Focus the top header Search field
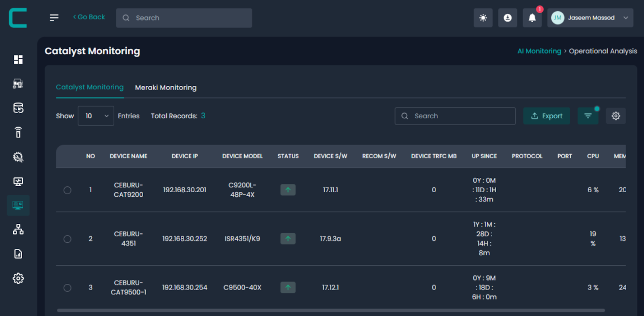Image resolution: width=644 pixels, height=316 pixels. click(184, 18)
